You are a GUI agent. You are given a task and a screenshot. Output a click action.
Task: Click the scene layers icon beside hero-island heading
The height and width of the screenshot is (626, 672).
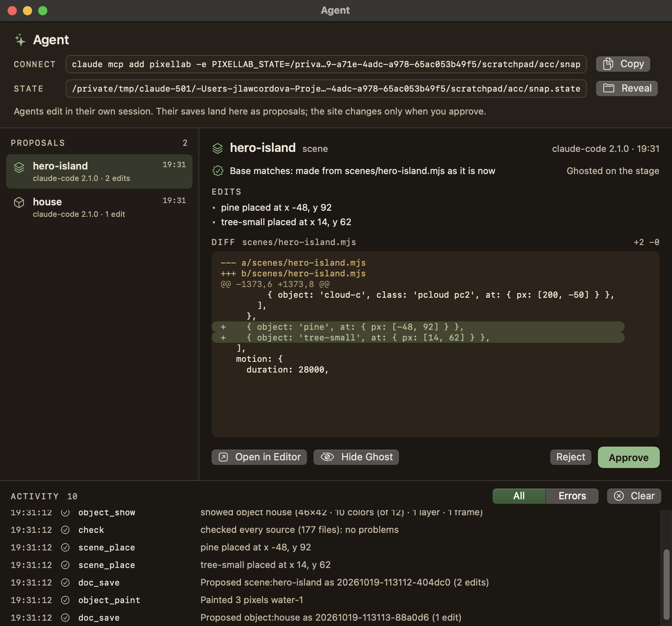218,148
